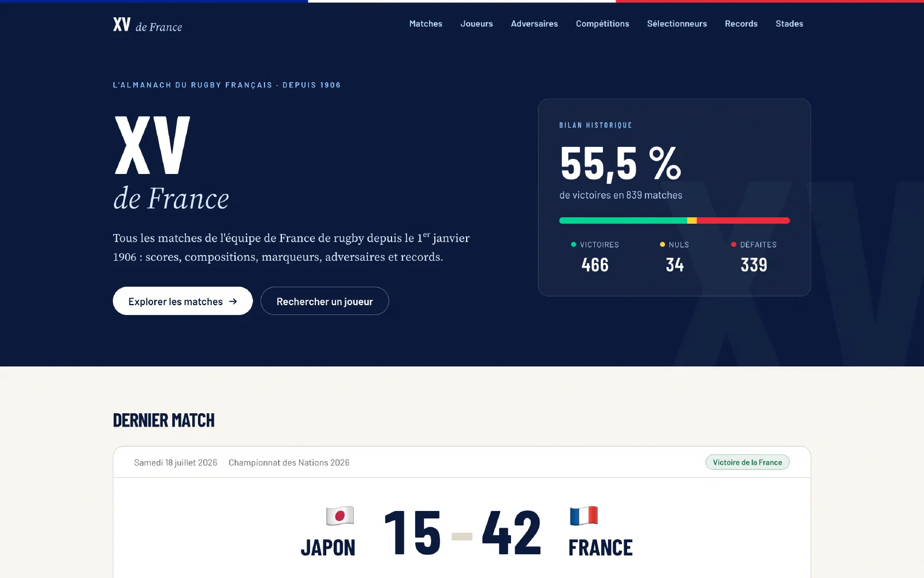Click 'de victoires en 839 matches' text
The width and height of the screenshot is (924, 578).
tap(621, 195)
